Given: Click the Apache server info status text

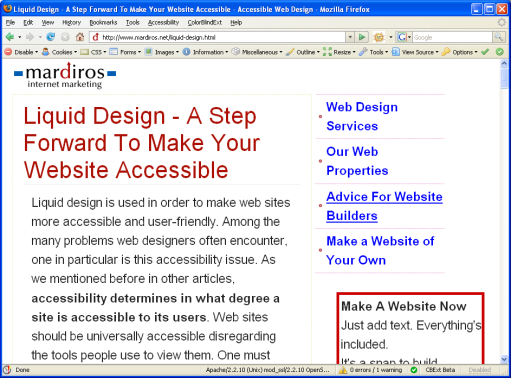Looking at the screenshot, I should pos(267,370).
